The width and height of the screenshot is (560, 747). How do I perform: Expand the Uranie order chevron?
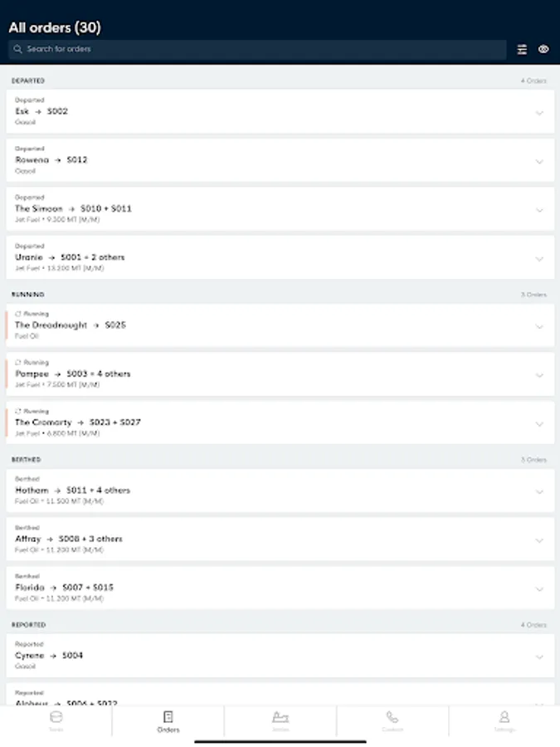pyautogui.click(x=539, y=259)
